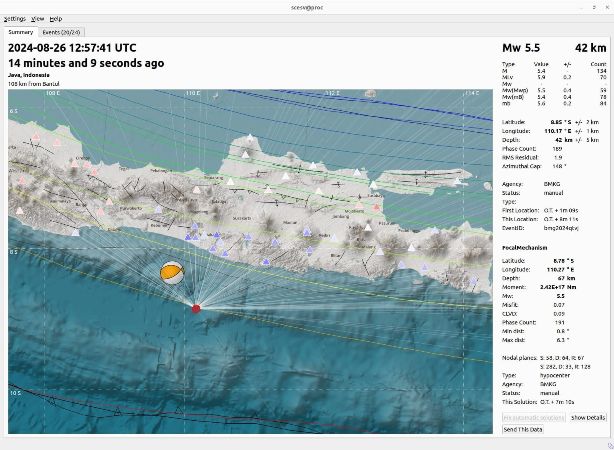Click the origin time 2024-08-26 12:57:41 UTC
614x450 pixels.
coord(72,47)
